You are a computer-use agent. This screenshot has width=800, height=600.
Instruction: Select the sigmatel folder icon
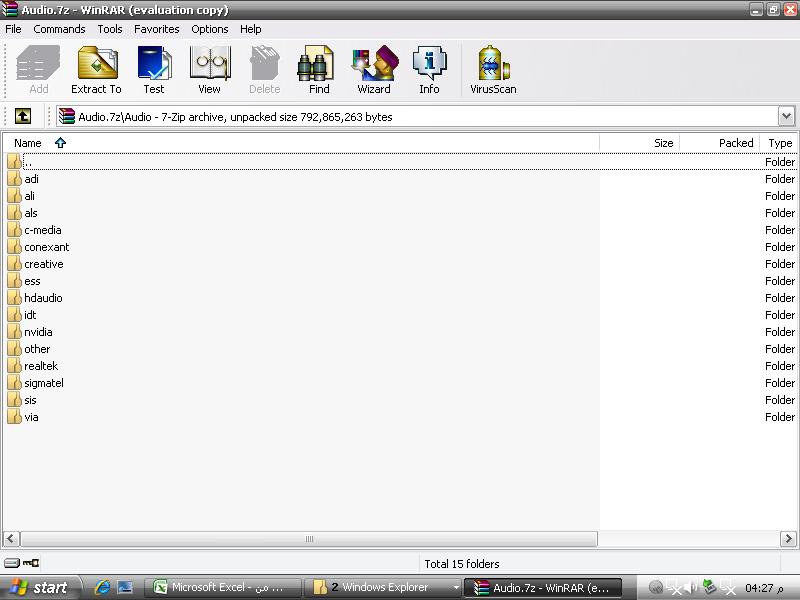[x=15, y=383]
